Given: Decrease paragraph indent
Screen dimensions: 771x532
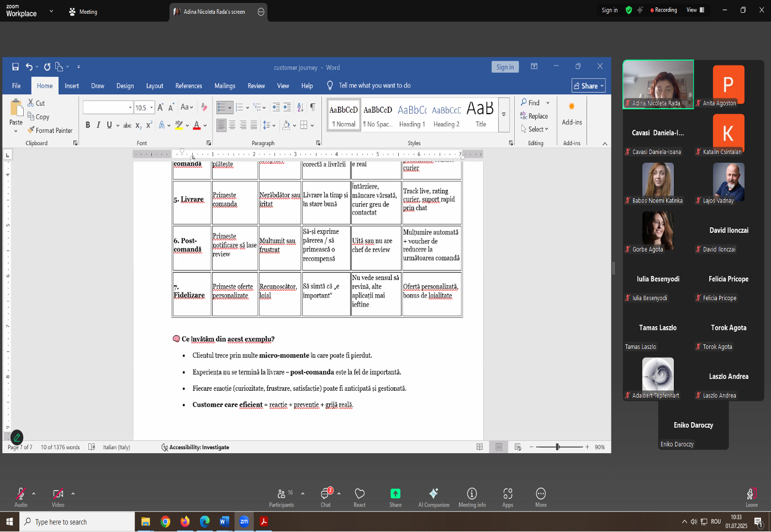Looking at the screenshot, I should [x=277, y=108].
